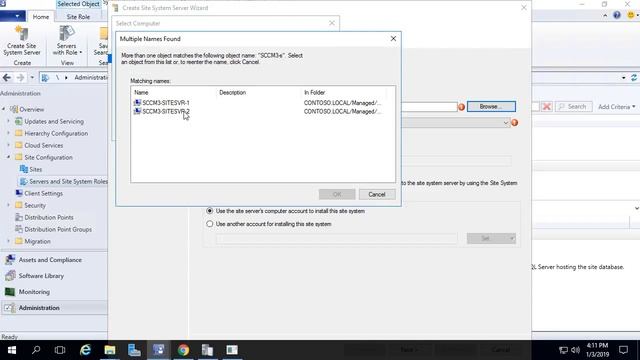Go forward using the navigation arrow
Screen dimensions: 640x360
pyautogui.click(x=20, y=78)
